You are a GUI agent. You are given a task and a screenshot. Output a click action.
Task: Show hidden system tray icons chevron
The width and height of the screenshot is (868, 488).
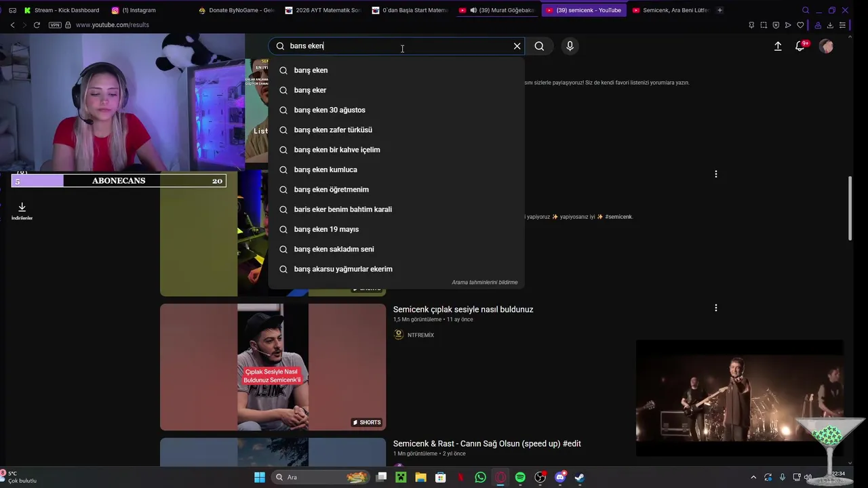[x=753, y=477]
